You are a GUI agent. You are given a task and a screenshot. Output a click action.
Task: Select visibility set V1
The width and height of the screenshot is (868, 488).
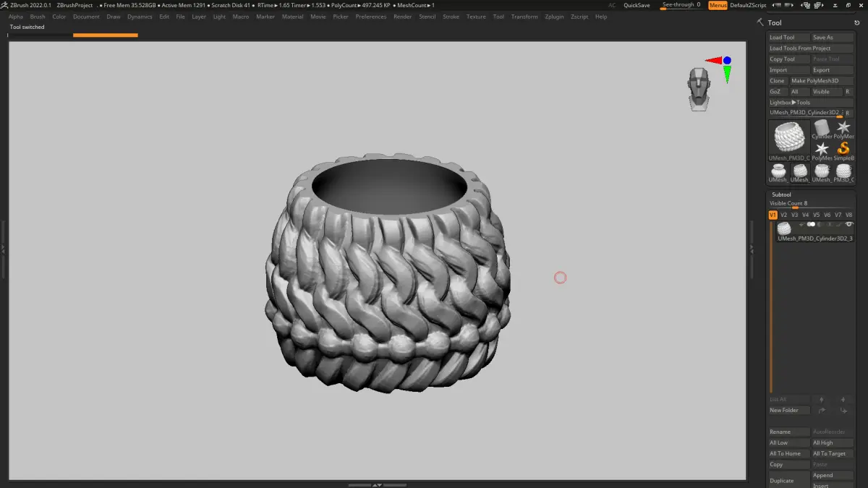tap(773, 215)
